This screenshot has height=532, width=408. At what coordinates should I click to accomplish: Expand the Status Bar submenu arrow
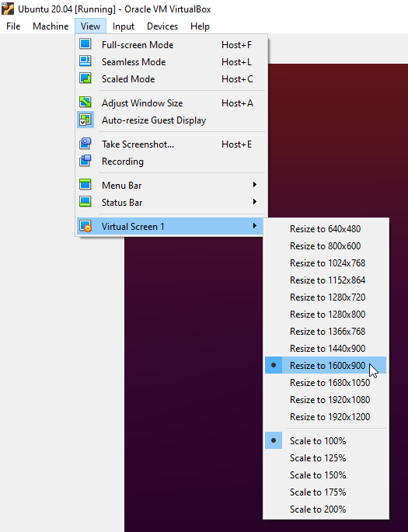click(255, 201)
